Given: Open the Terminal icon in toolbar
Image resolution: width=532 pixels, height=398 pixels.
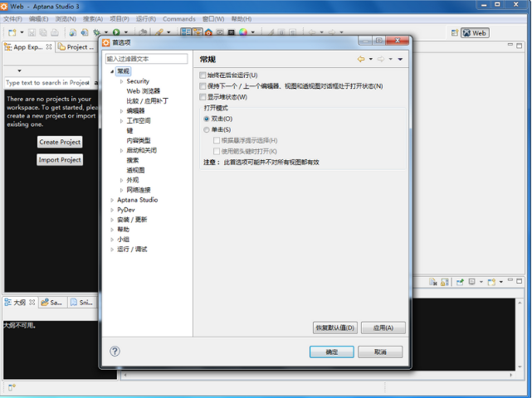Looking at the screenshot, I should click(232, 32).
